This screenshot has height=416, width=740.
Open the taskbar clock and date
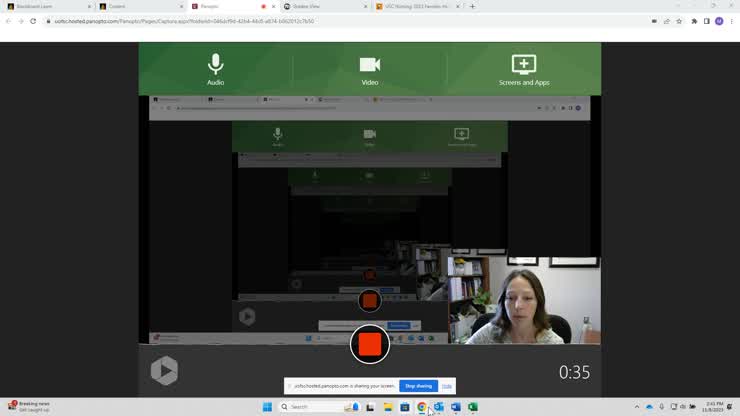(713, 407)
